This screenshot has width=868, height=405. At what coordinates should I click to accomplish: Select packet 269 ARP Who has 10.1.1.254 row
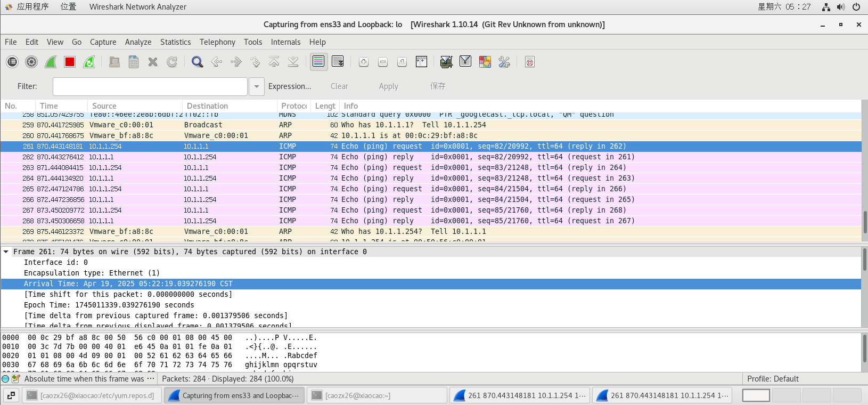[431, 231]
